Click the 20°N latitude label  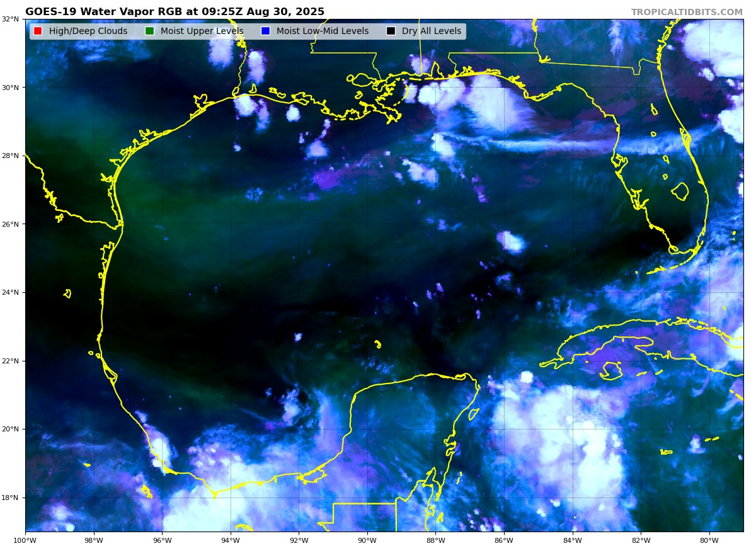[x=11, y=429]
